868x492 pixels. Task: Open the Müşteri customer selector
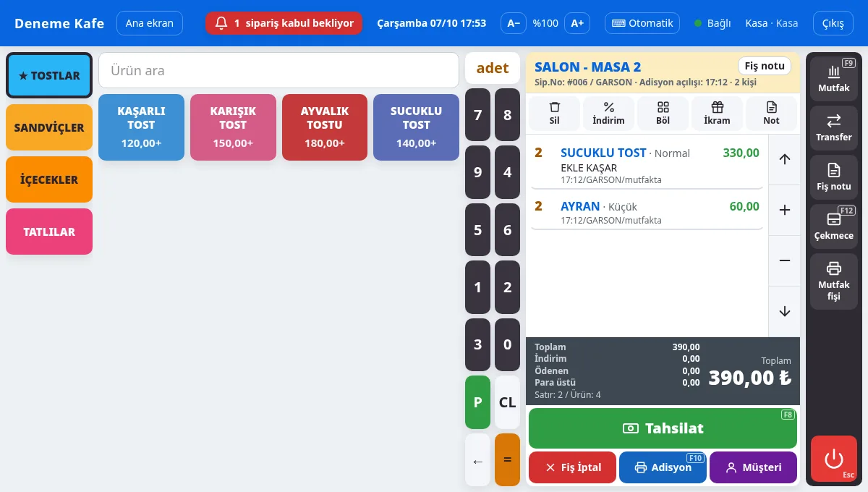pos(753,467)
